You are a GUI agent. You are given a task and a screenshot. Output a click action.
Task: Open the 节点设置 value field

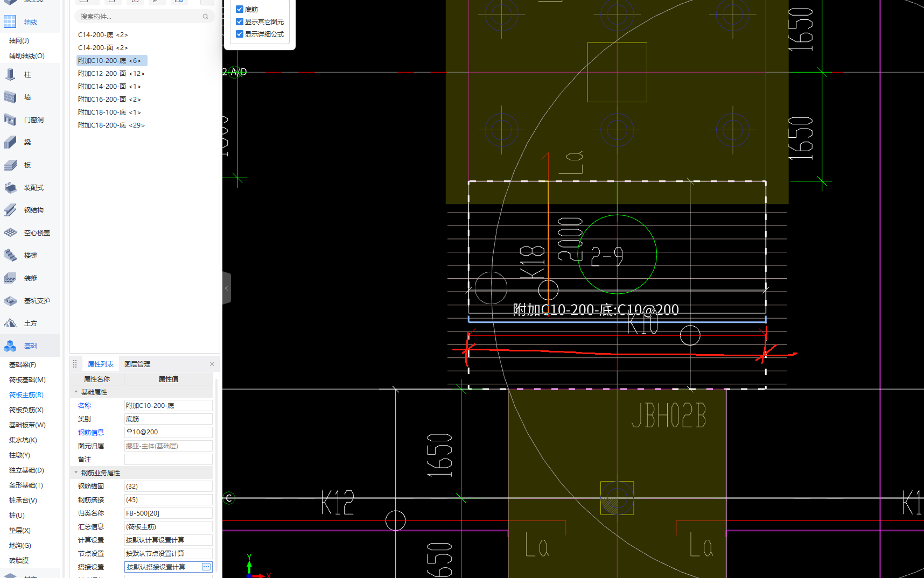(x=169, y=553)
